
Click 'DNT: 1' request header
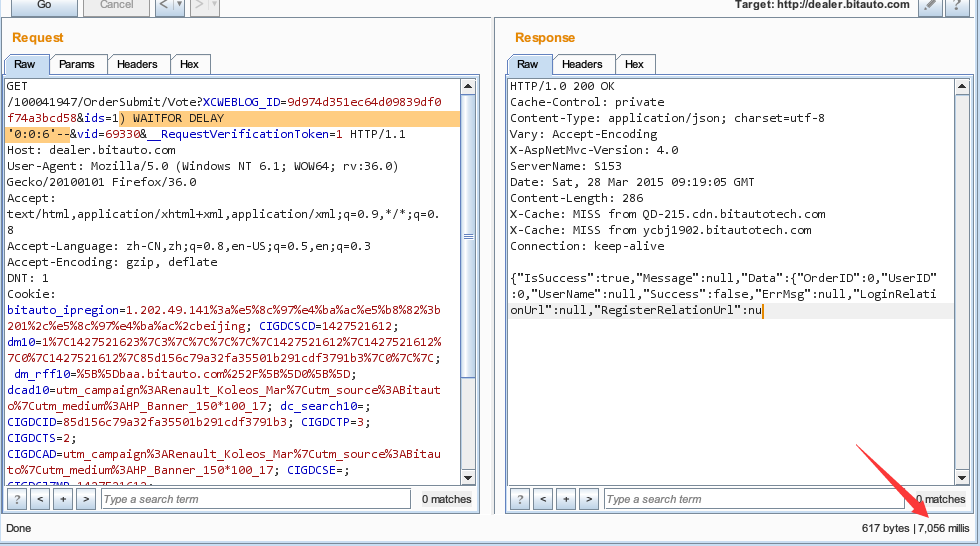tap(28, 278)
